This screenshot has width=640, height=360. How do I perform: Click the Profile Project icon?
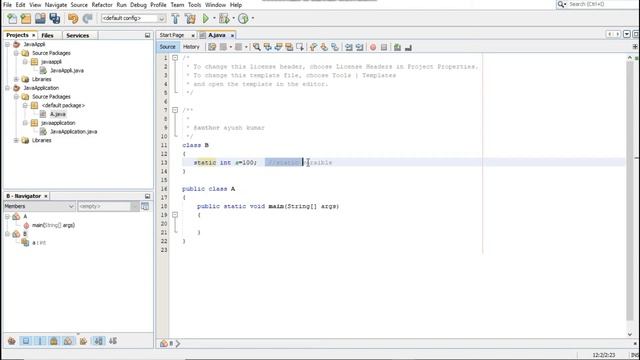[243, 18]
